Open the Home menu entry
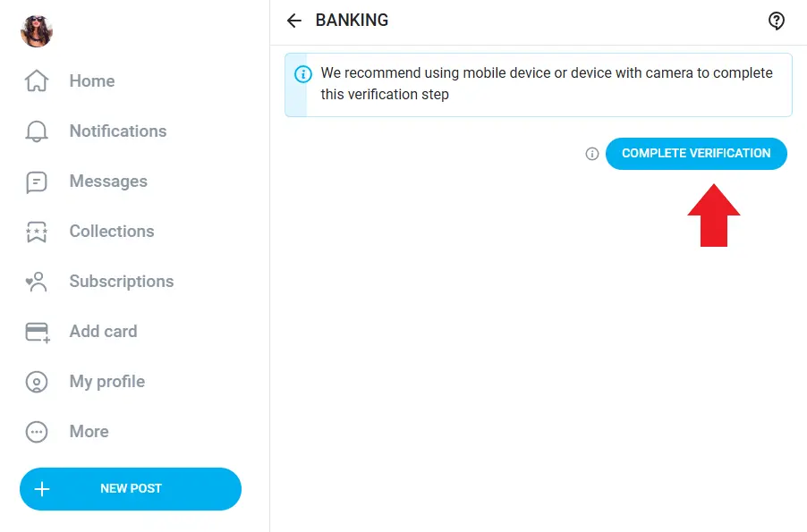This screenshot has width=807, height=532. coord(91,80)
